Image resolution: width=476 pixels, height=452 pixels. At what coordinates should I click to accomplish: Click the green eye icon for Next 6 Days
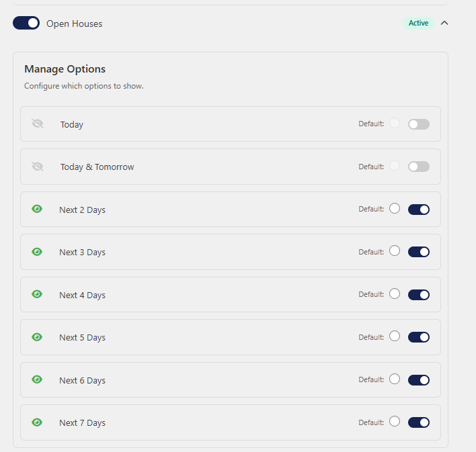tap(37, 379)
